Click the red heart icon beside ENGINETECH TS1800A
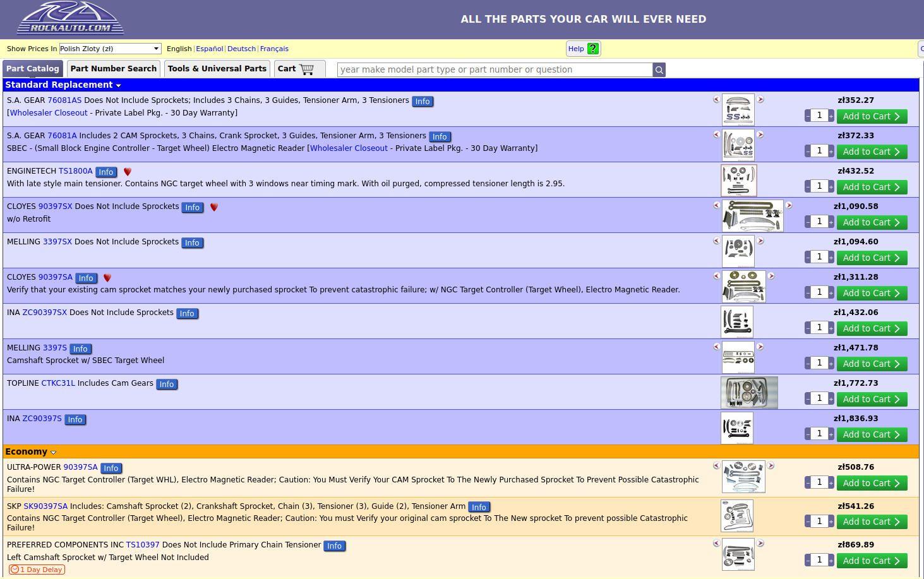 coord(128,172)
